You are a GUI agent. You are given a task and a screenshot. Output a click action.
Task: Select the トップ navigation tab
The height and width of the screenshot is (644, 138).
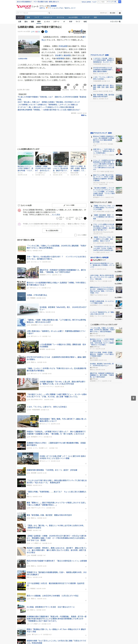[20, 17]
